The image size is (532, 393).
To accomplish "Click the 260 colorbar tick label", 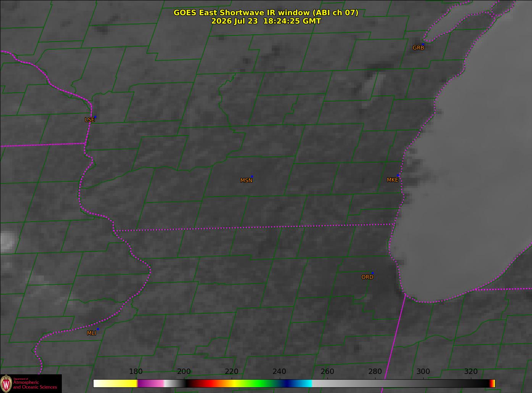I will click(x=327, y=372).
